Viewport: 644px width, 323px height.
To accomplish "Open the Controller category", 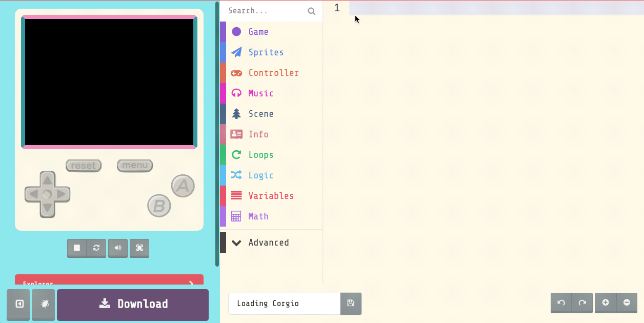I will click(x=271, y=73).
